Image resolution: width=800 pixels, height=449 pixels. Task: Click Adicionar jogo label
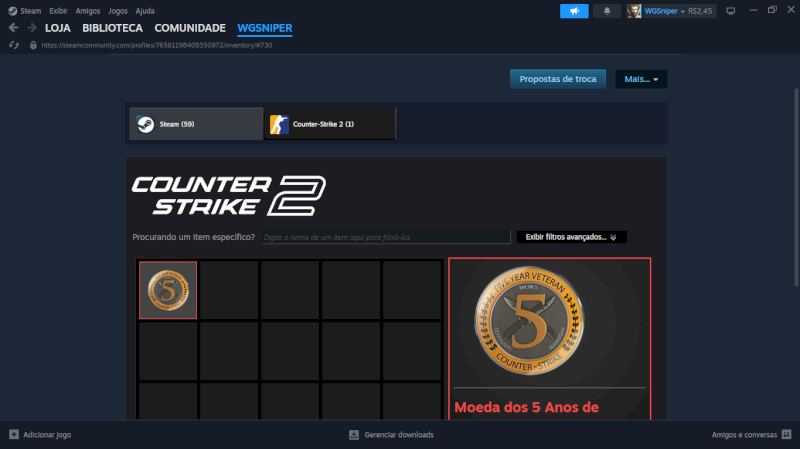47,435
